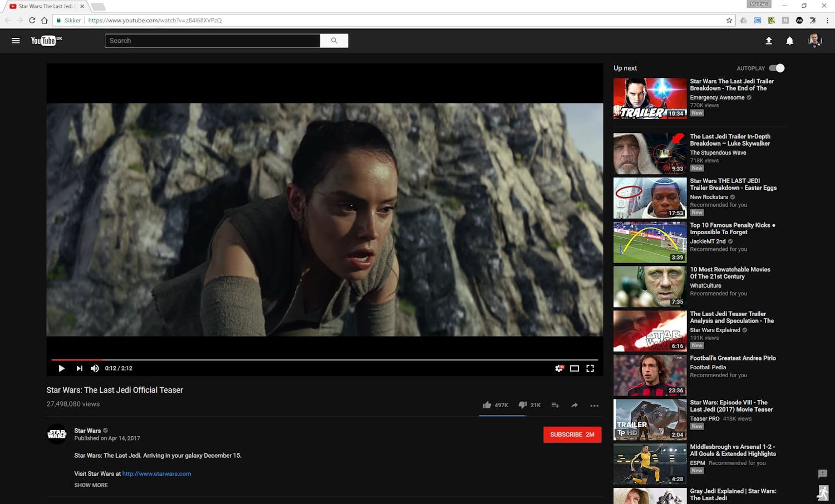Image resolution: width=835 pixels, height=504 pixels.
Task: Open the more actions ellipsis menu
Action: click(x=595, y=406)
